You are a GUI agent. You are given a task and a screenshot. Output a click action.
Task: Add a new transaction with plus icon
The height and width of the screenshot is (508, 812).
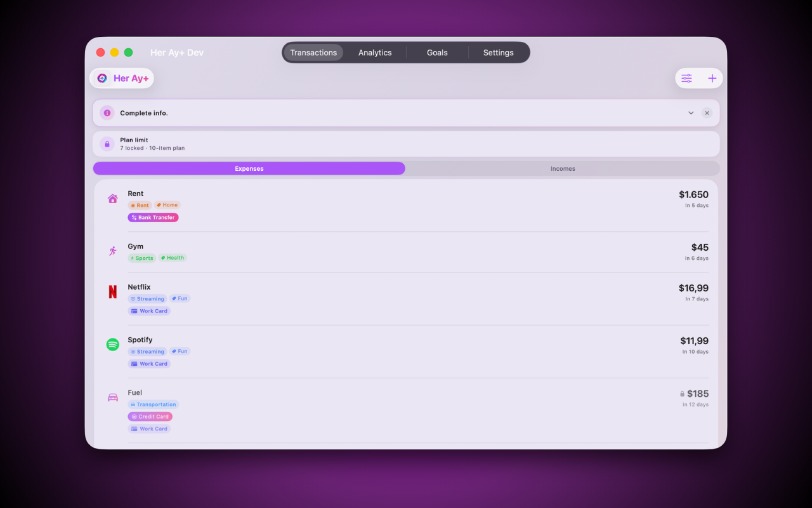point(712,78)
